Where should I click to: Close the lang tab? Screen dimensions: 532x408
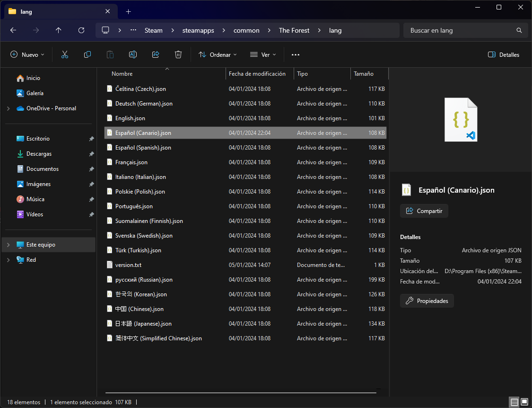[x=107, y=11]
